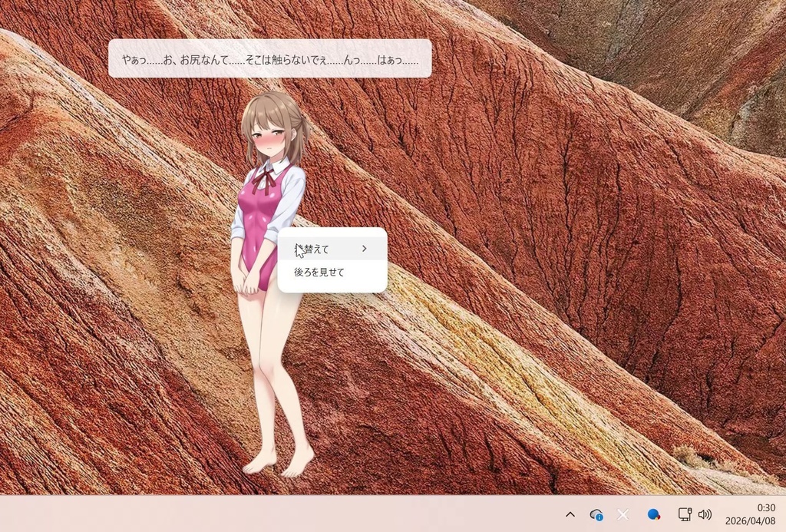Screen dimensions: 786x532
Task: Click the blue round tray icon
Action: [653, 514]
